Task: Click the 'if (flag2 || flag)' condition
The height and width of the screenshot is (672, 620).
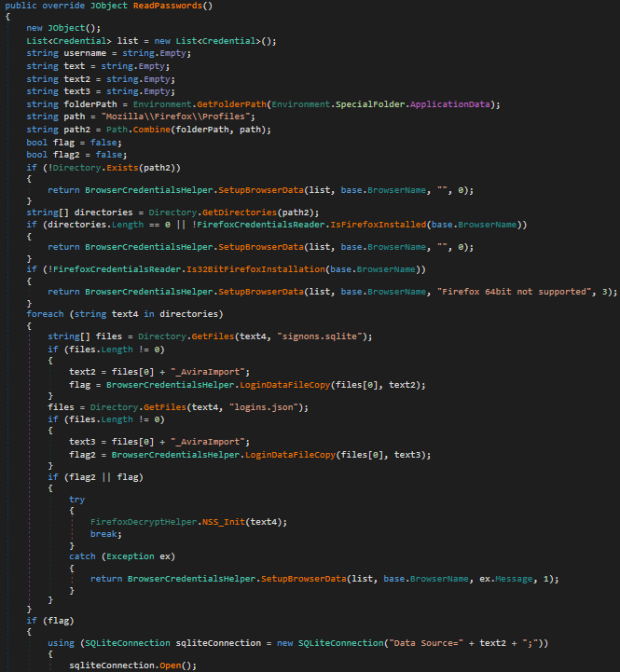Action: 95,477
